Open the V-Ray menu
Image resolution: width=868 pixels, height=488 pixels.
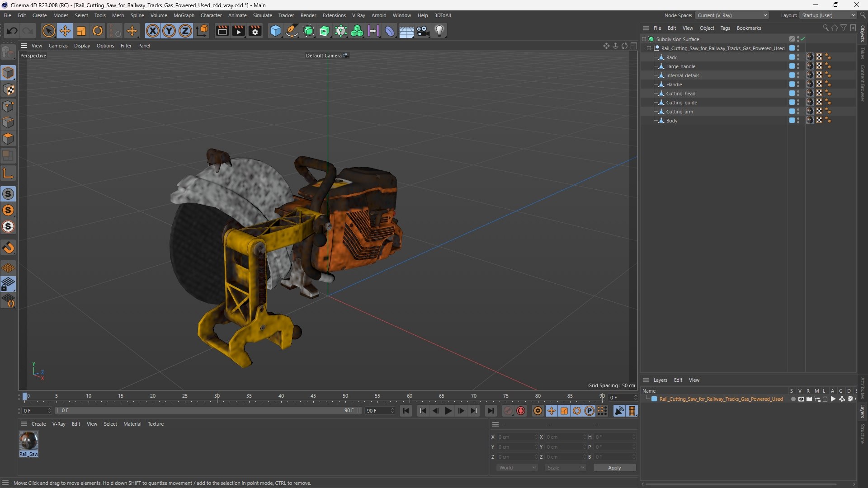coord(359,15)
